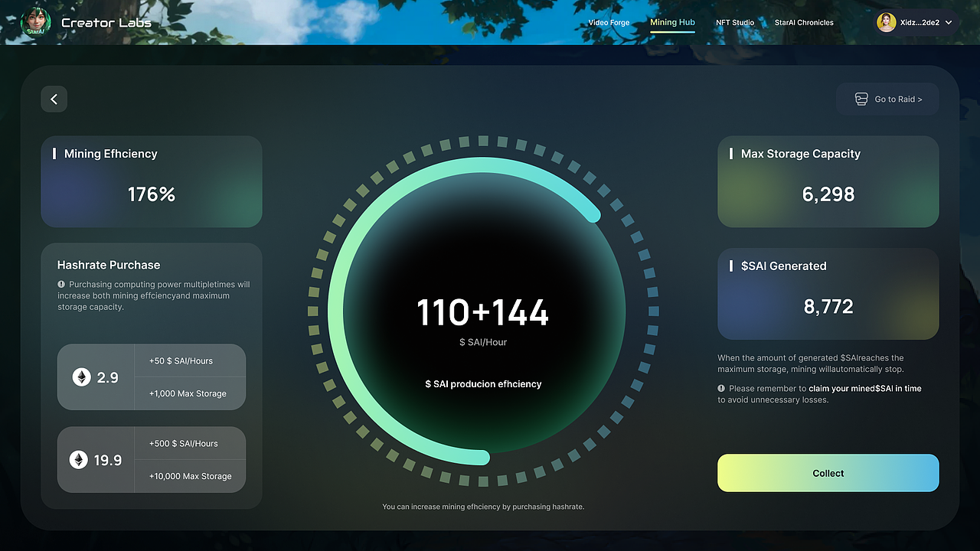Click the user profile avatar picture
The height and width of the screenshot is (551, 980).
click(x=887, y=22)
